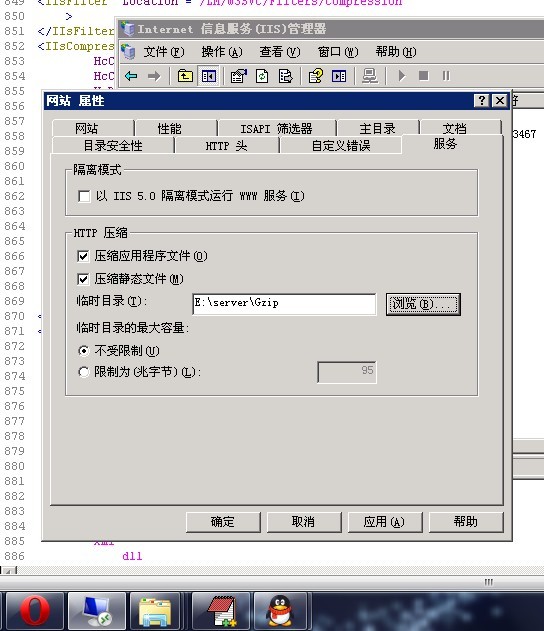The image size is (544, 631).
Task: Click the 临时目录 path input field
Action: click(284, 304)
